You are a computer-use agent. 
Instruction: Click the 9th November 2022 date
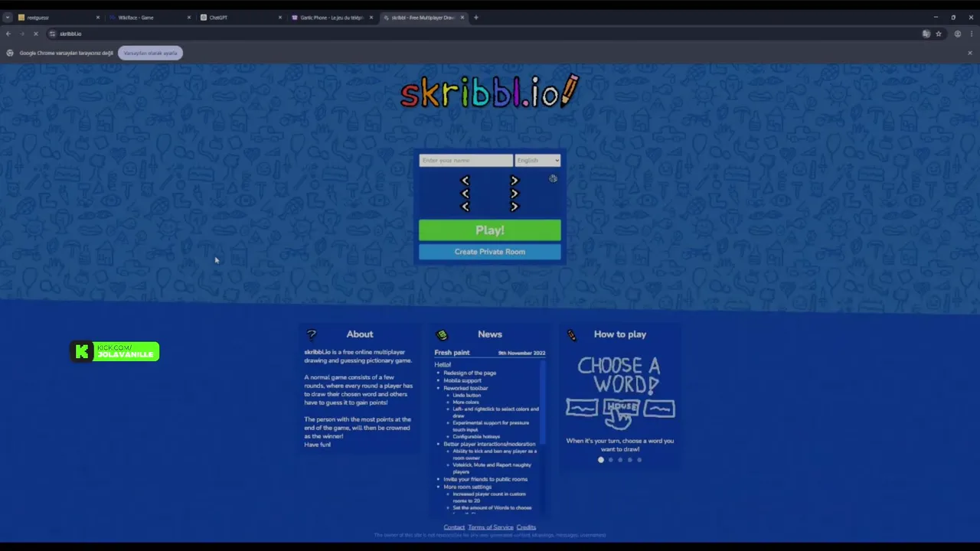521,354
